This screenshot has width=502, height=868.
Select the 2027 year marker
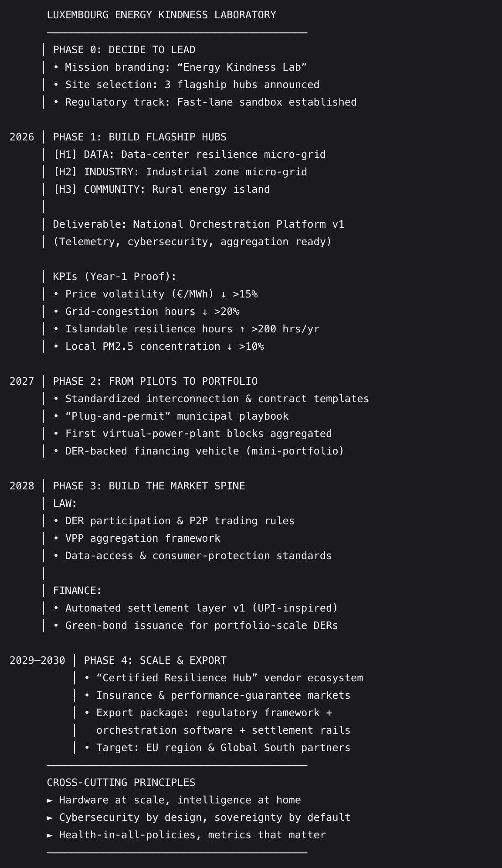[x=22, y=381]
